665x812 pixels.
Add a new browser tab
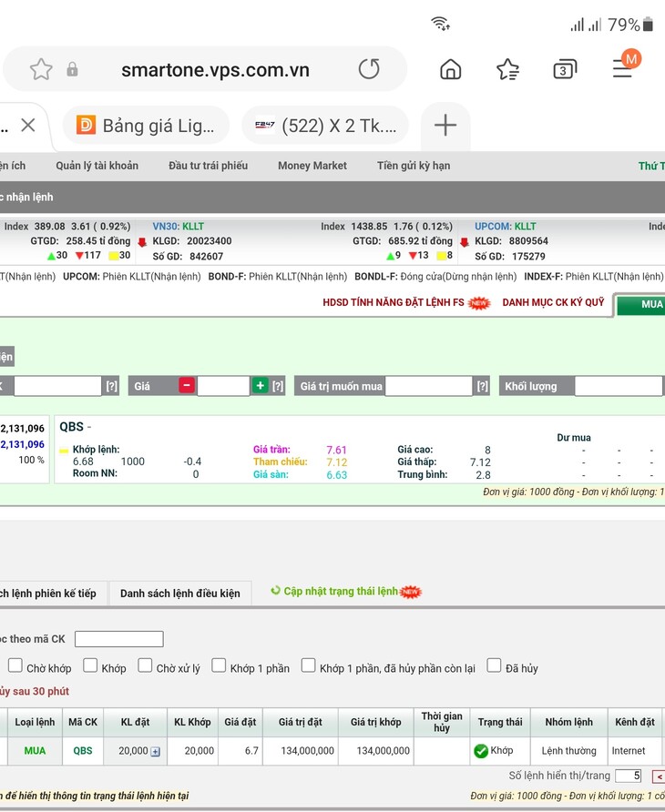pyautogui.click(x=445, y=126)
